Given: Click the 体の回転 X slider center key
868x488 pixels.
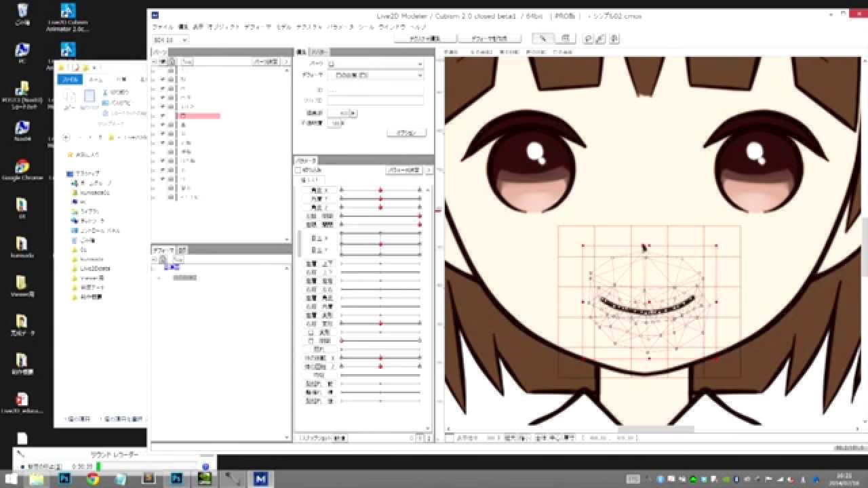Looking at the screenshot, I should click(x=380, y=357).
